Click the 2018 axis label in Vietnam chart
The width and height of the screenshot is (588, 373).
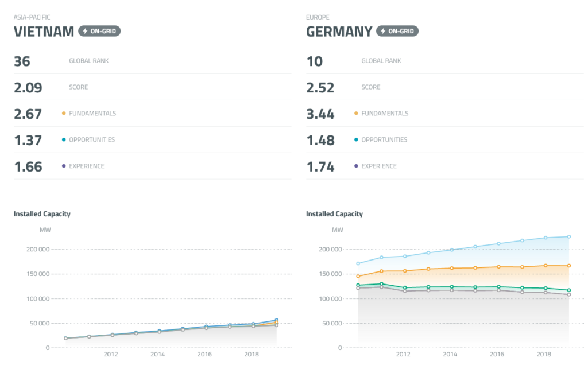point(252,354)
